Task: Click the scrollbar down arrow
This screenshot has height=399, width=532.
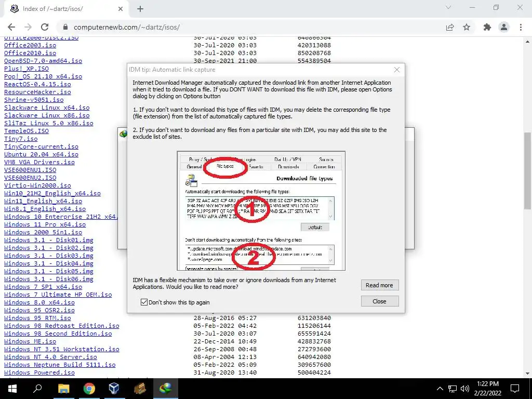Action: 527,374
